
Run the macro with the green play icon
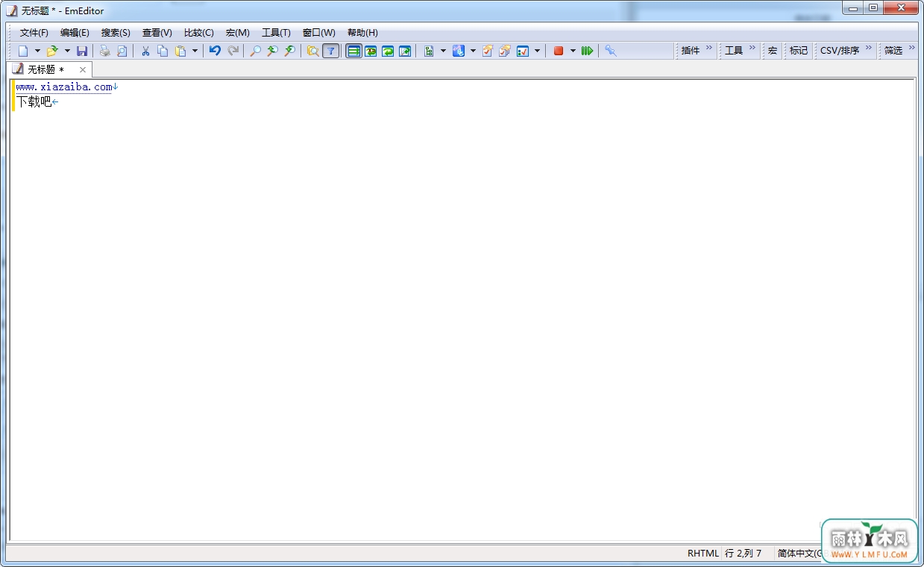[x=588, y=51]
